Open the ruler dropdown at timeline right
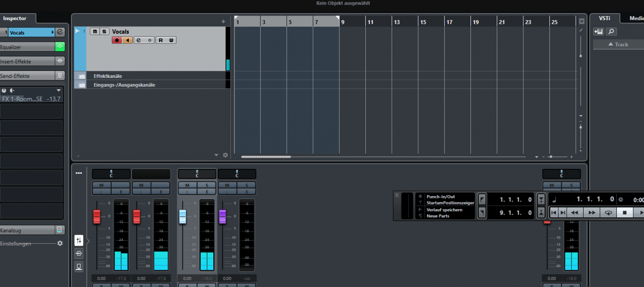The image size is (644, 287). (x=582, y=21)
